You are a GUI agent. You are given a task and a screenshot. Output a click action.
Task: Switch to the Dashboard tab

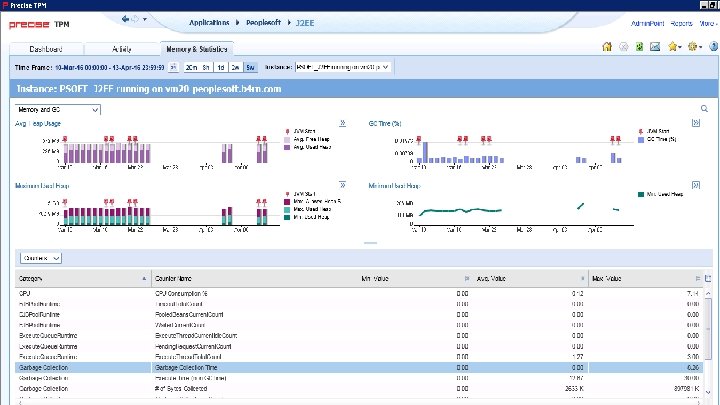[x=46, y=49]
